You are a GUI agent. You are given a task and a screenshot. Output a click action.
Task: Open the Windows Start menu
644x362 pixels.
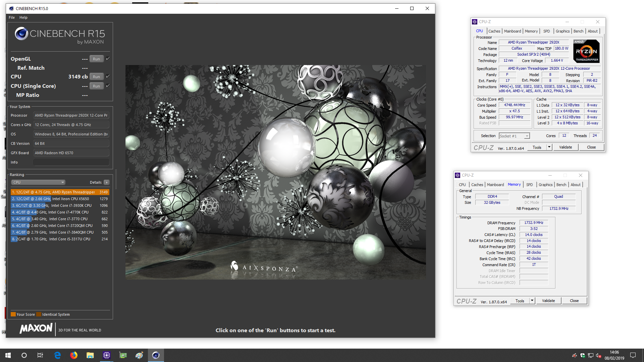(8, 355)
